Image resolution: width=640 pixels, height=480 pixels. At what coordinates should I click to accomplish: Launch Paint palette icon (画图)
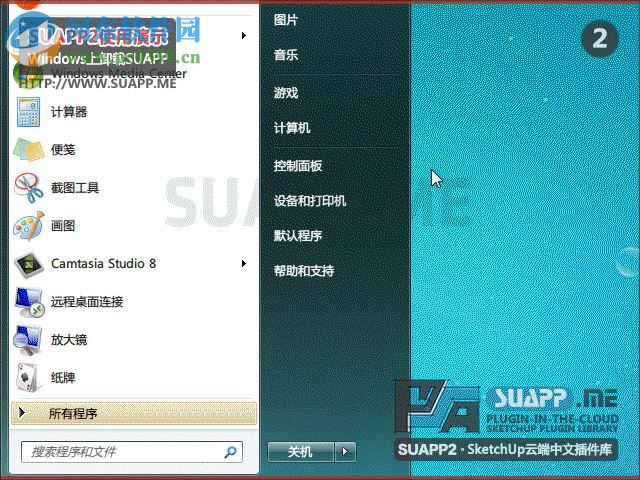click(29, 226)
